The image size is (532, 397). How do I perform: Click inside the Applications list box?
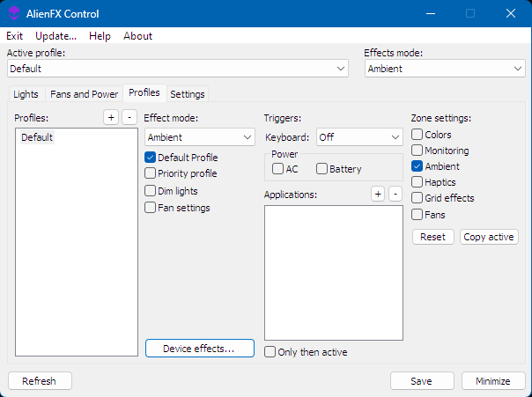pos(334,273)
